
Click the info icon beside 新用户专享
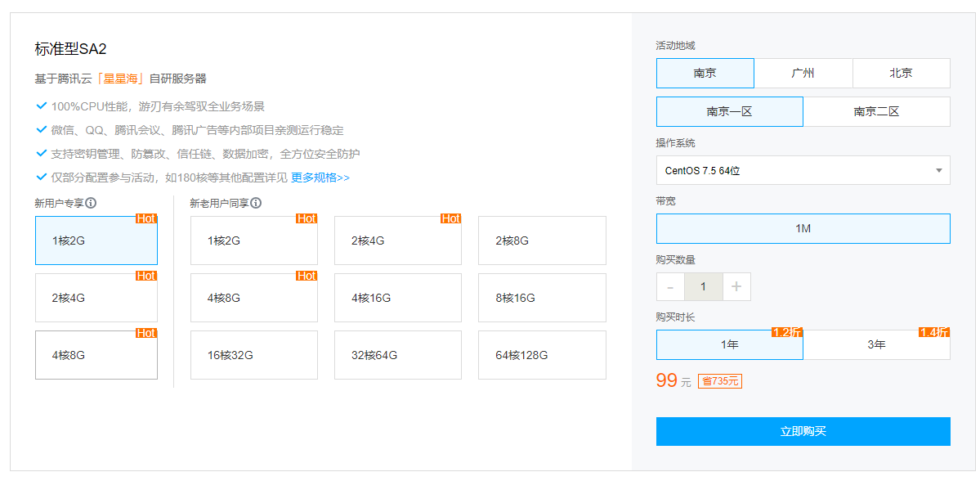point(92,203)
